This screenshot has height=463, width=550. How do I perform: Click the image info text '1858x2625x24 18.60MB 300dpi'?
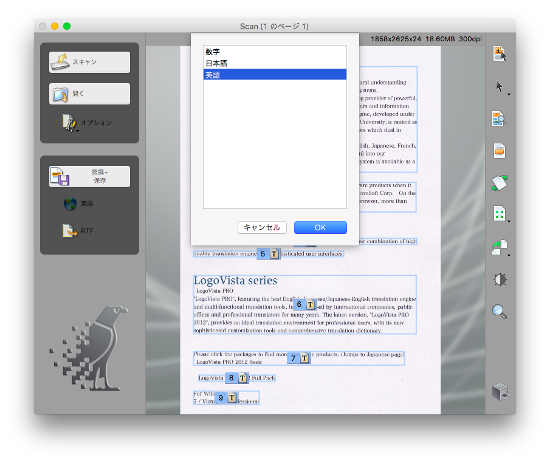pos(426,39)
